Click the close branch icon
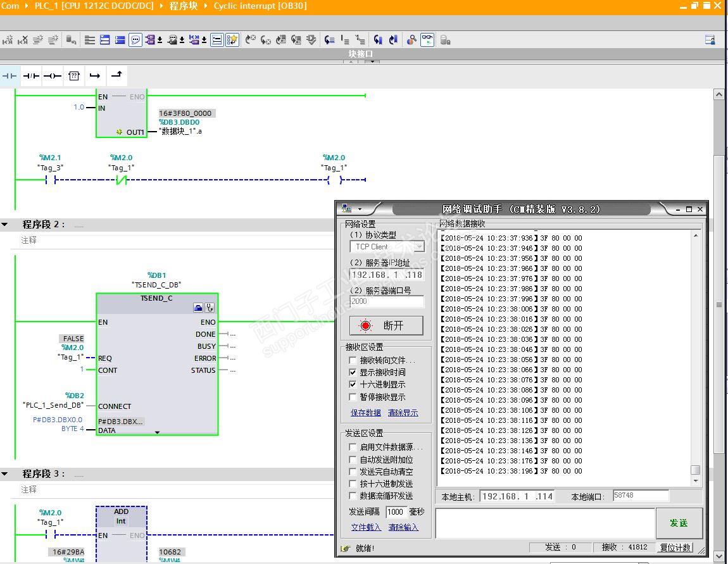The height and width of the screenshot is (564, 728). click(x=116, y=76)
